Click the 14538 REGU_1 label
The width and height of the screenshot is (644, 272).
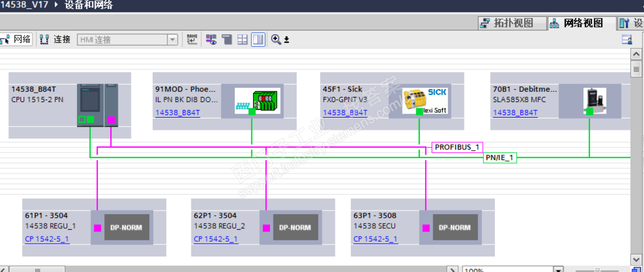pos(50,226)
